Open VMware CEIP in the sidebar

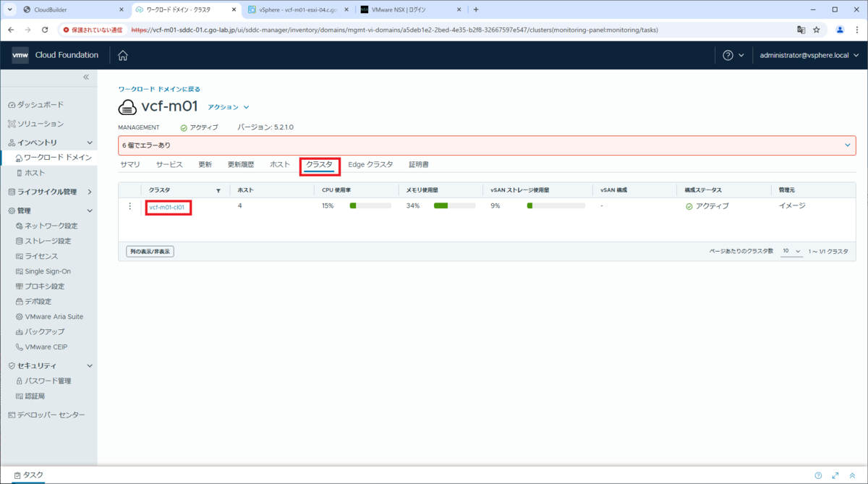tap(42, 347)
